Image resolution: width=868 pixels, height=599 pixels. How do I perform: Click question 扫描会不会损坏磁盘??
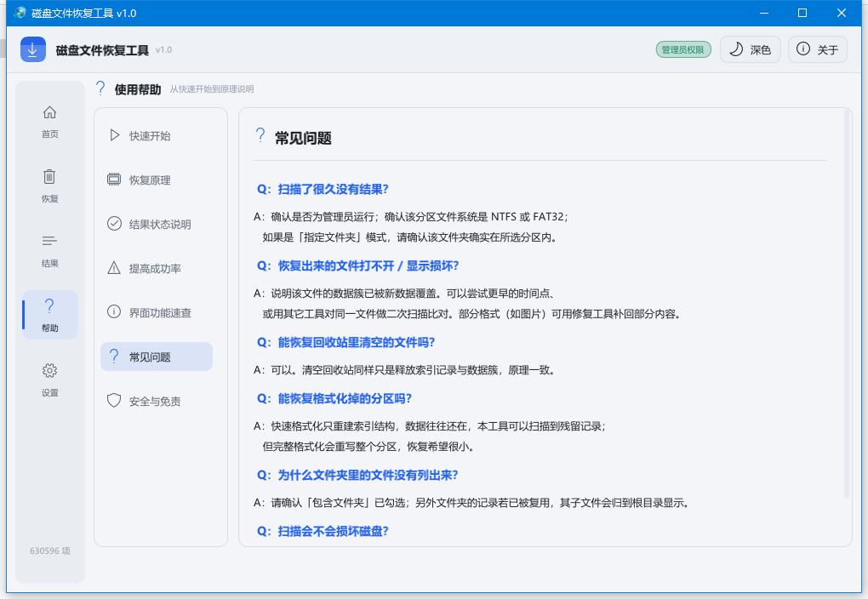323,532
